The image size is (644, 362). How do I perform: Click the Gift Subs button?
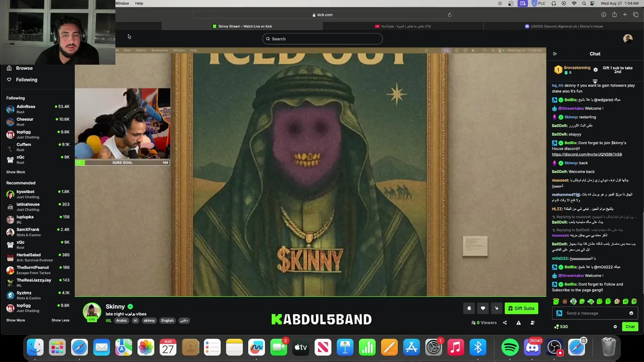tap(521, 308)
